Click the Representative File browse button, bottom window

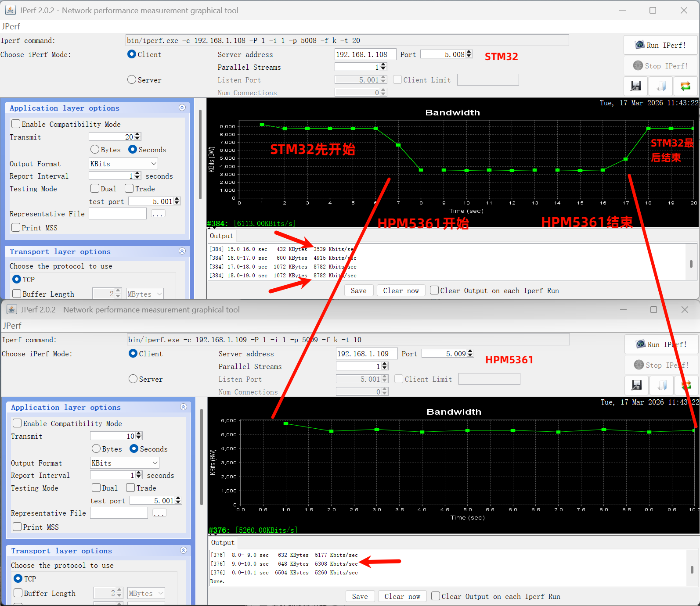point(159,513)
